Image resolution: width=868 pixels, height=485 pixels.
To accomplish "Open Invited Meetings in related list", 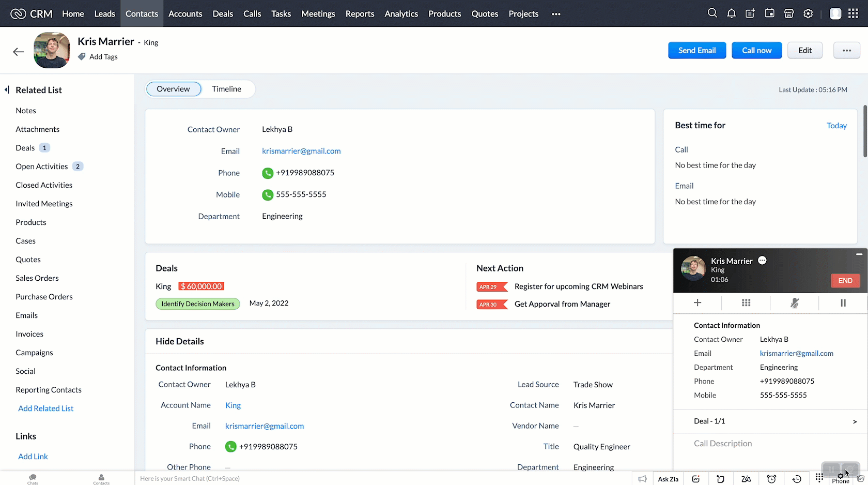I will tap(44, 204).
